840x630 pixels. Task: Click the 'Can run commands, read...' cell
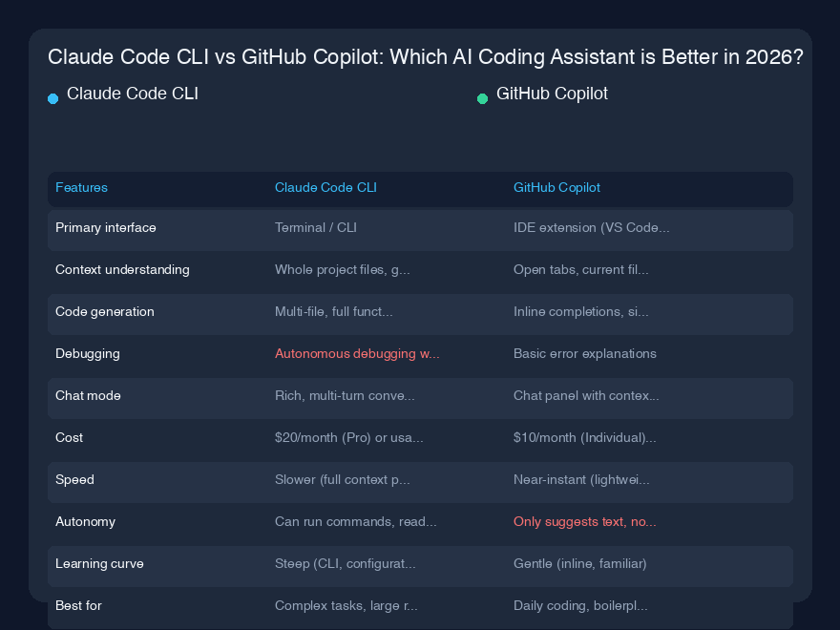(x=356, y=522)
